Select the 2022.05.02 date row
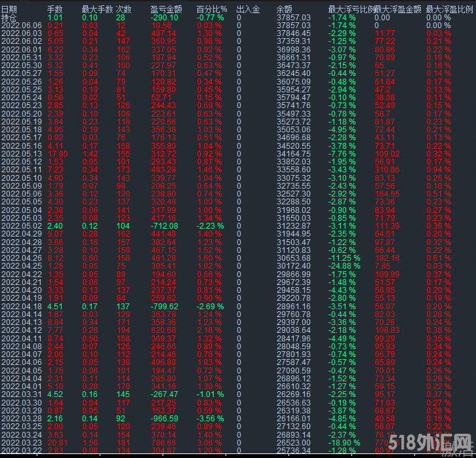 click(21, 225)
